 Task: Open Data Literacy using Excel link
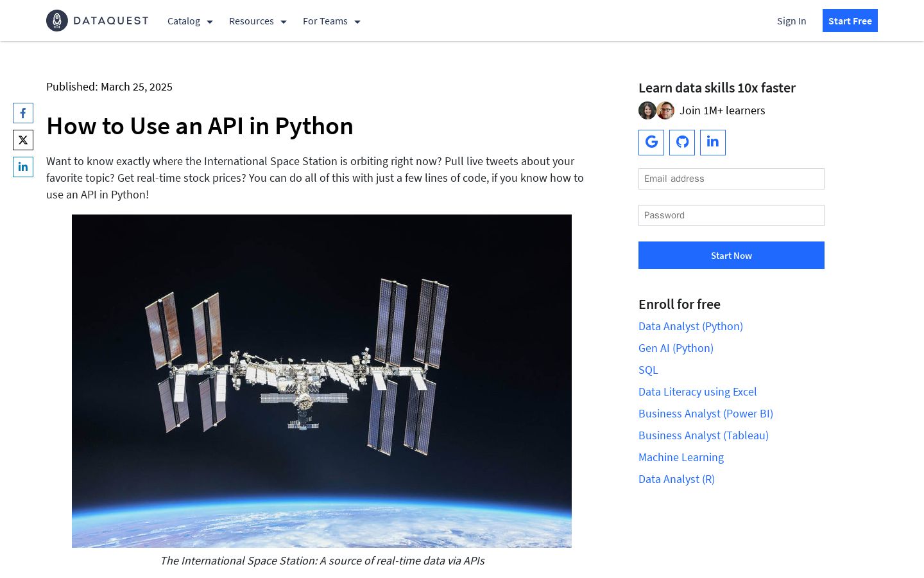(x=697, y=392)
